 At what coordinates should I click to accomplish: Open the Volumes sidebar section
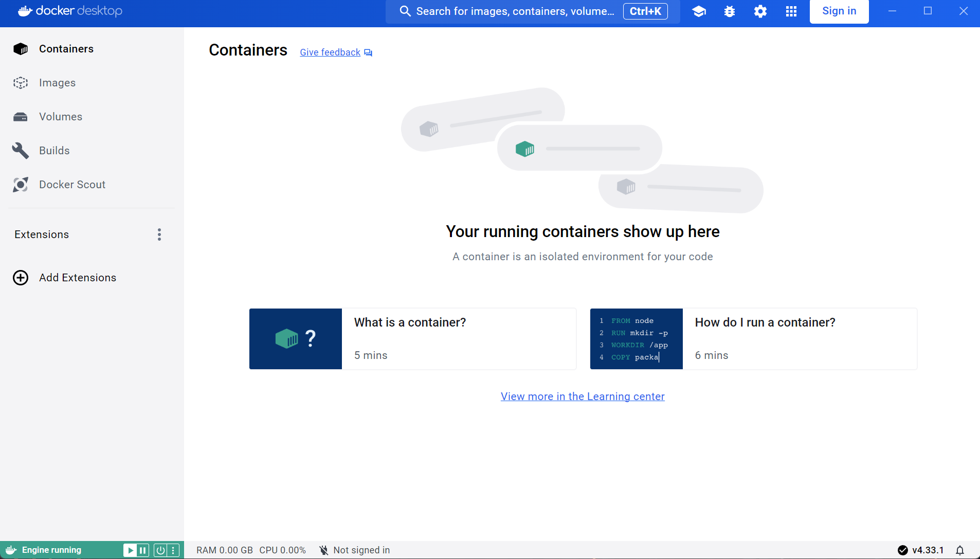point(92,117)
